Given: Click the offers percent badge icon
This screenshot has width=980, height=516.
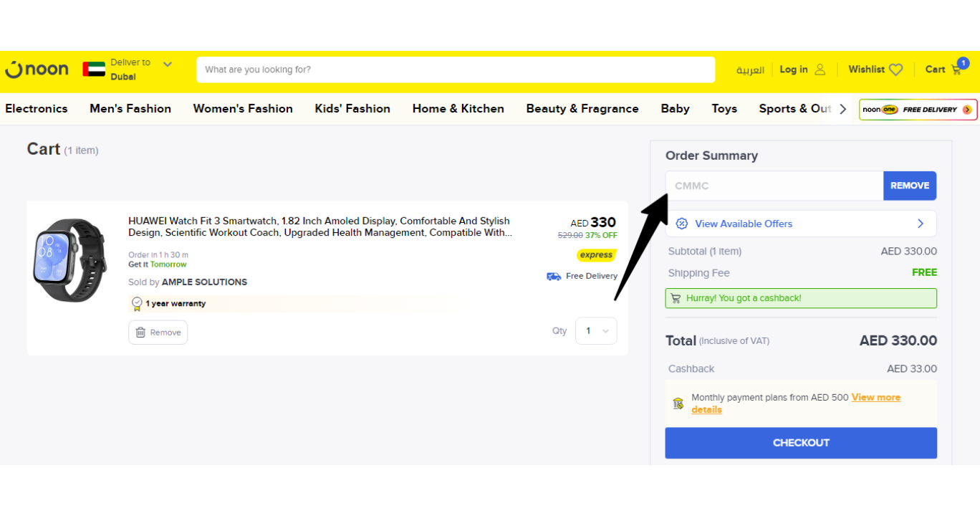Looking at the screenshot, I should point(682,224).
